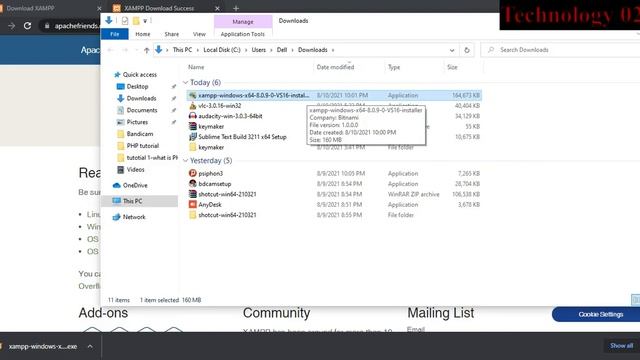
Task: Open the Customize Quick Access Toolbar dropdown
Action: (145, 21)
